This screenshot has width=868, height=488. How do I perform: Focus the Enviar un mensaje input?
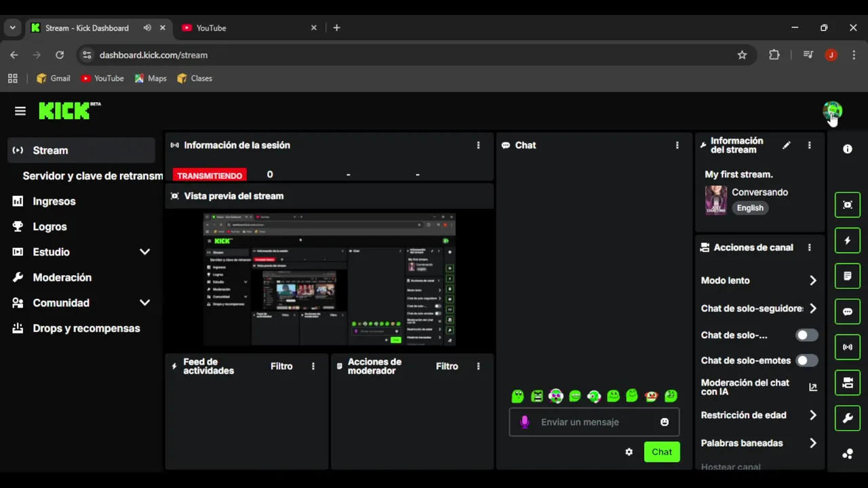click(593, 422)
